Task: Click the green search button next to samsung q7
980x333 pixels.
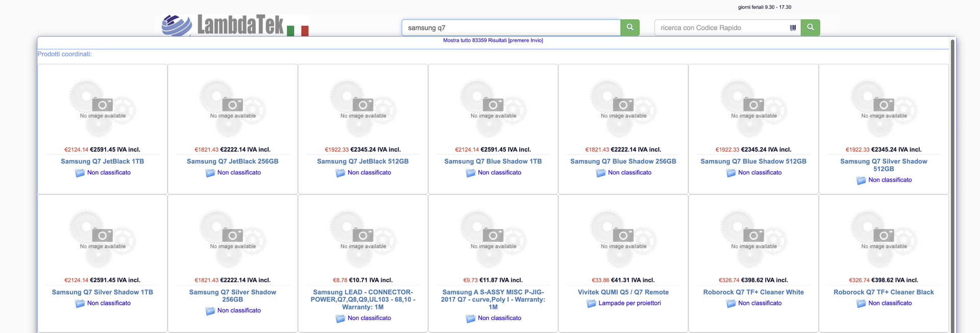Action: point(630,28)
